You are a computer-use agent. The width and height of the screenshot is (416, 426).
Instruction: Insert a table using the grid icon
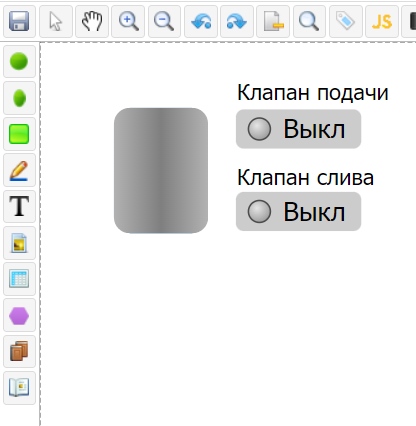(x=19, y=279)
